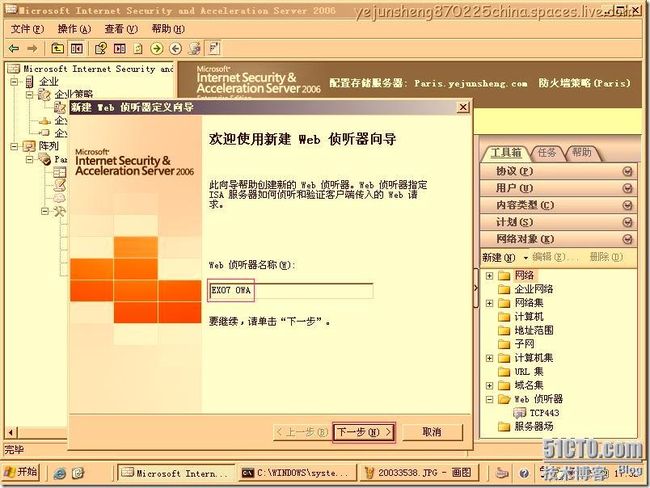650x488 pixels.
Task: Open the 服务器场 folder in toolbox
Action: tap(504, 427)
